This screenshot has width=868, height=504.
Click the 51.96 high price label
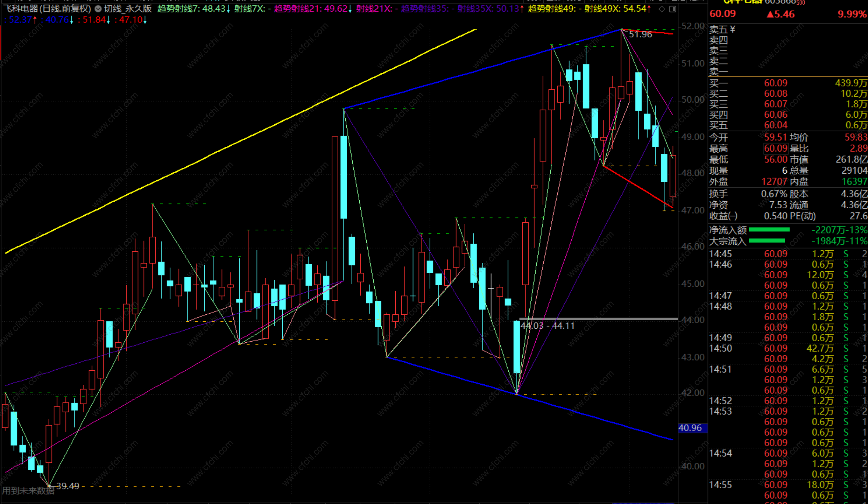coord(640,34)
